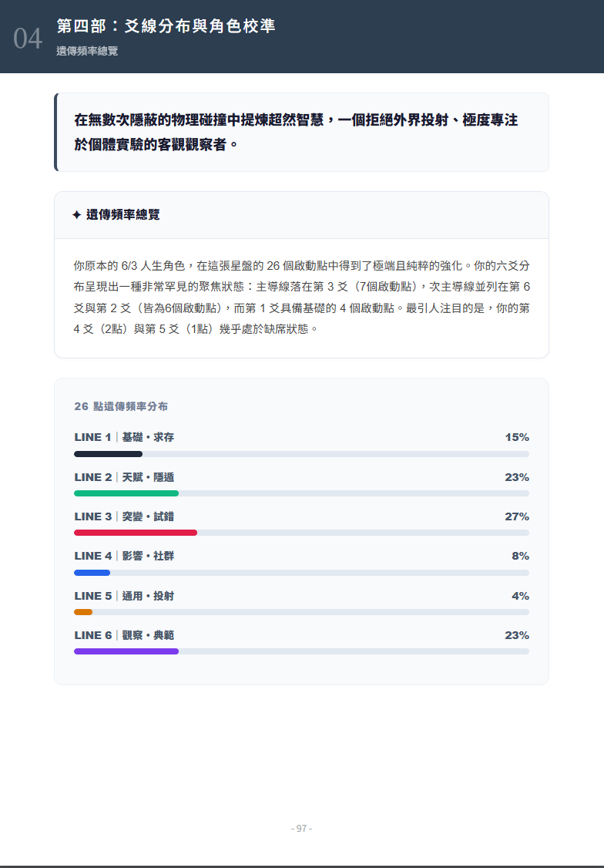The image size is (604, 868).
Task: Click the red LINE 3 progress bar
Action: (136, 533)
